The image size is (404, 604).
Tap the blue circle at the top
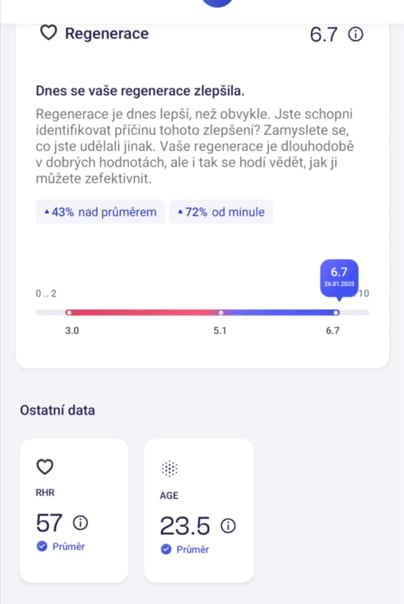218,3
